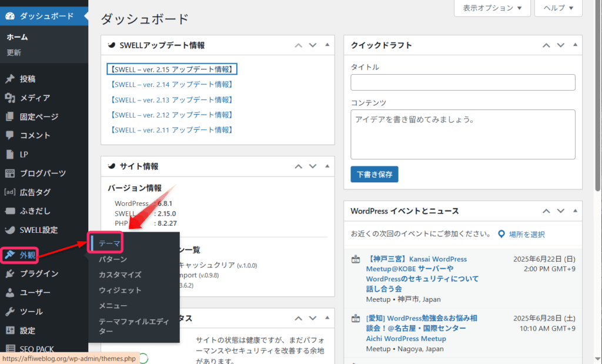
Task: Open SWELL ver. 2.15 アップデート情報 link
Action: tap(172, 69)
